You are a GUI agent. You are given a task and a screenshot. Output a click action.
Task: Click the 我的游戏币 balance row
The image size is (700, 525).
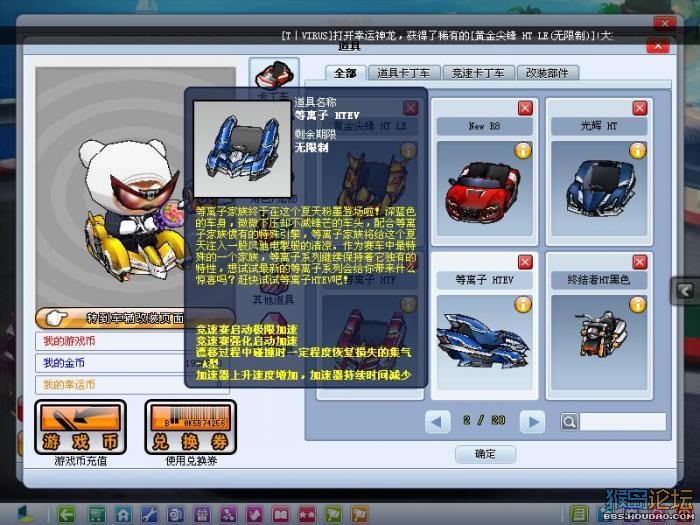132,342
